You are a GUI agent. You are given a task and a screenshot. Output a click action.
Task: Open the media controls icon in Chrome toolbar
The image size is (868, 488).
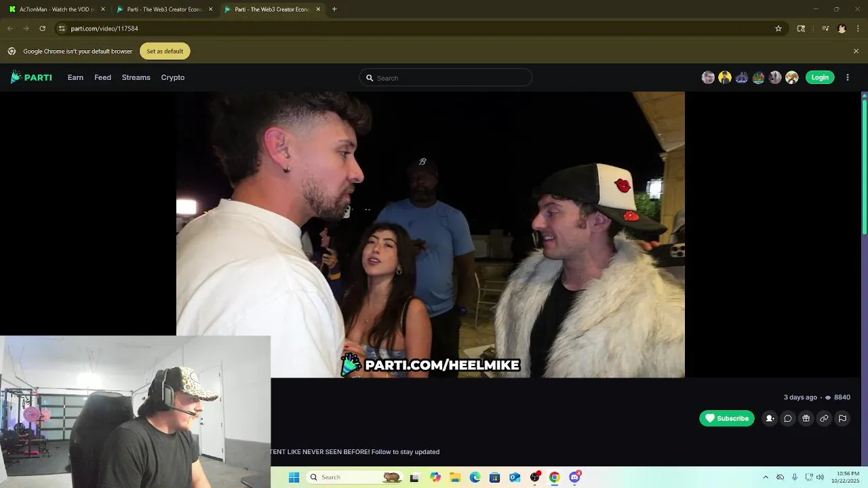coord(825,28)
